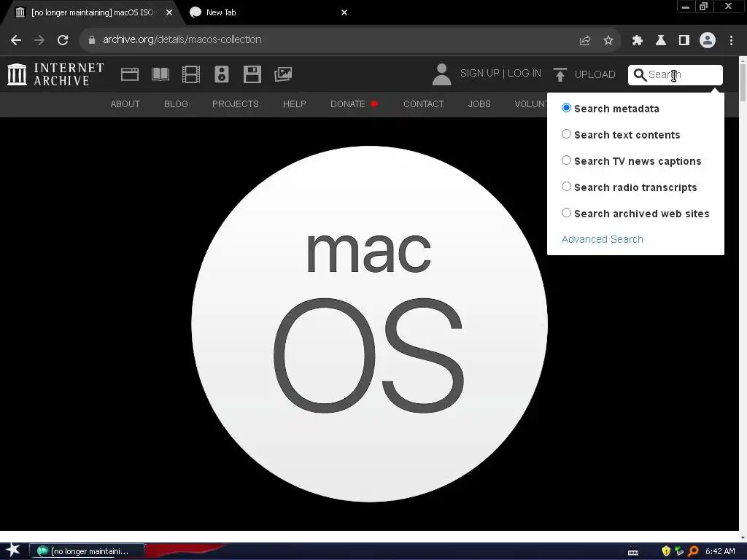The width and height of the screenshot is (747, 560).
Task: Click the taskbar clock 6:42 AM
Action: click(x=720, y=551)
